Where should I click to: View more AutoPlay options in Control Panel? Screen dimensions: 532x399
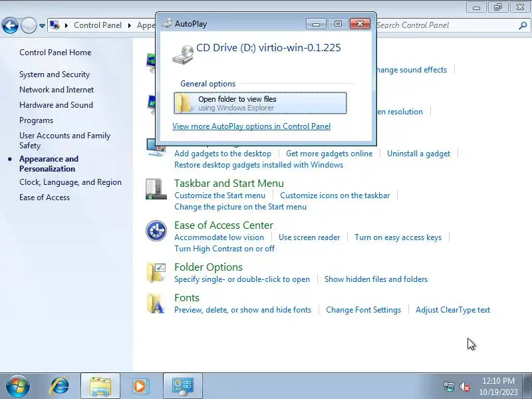point(251,126)
